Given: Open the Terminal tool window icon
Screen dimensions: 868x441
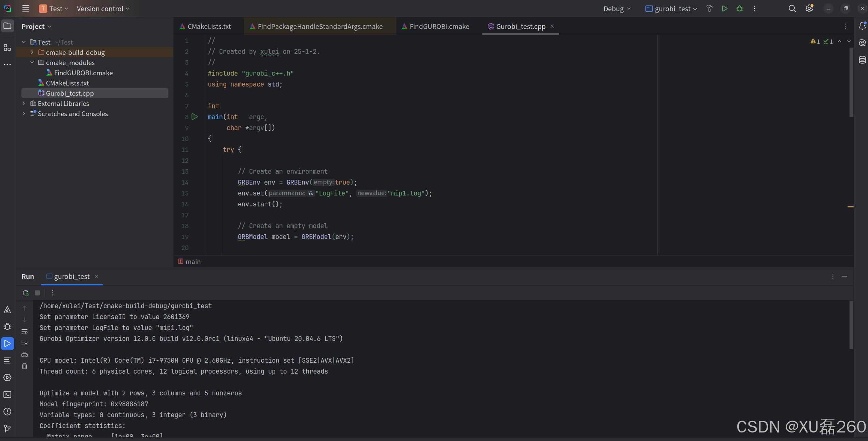Looking at the screenshot, I should point(7,394).
